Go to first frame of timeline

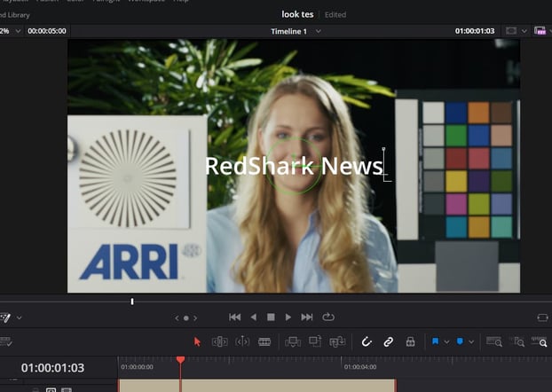(235, 318)
